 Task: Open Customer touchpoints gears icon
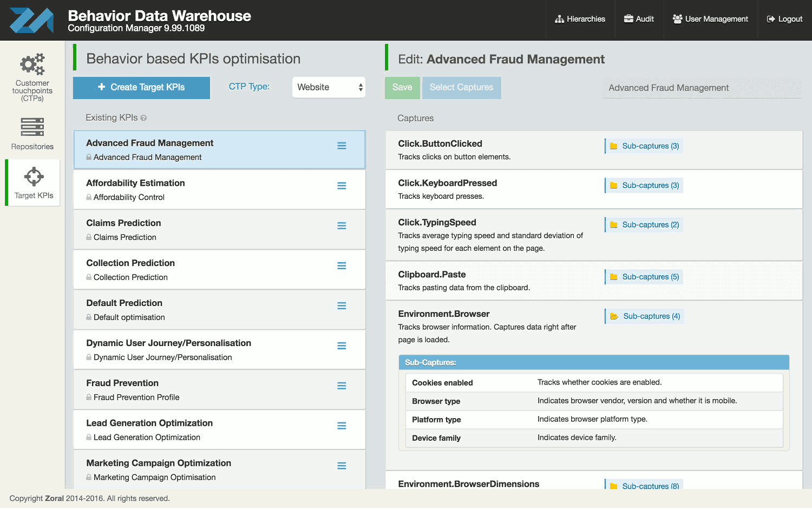(32, 64)
